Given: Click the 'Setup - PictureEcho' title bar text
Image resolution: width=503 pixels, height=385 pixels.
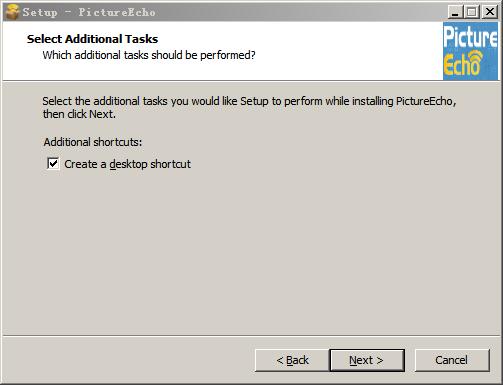Looking at the screenshot, I should click(89, 12).
